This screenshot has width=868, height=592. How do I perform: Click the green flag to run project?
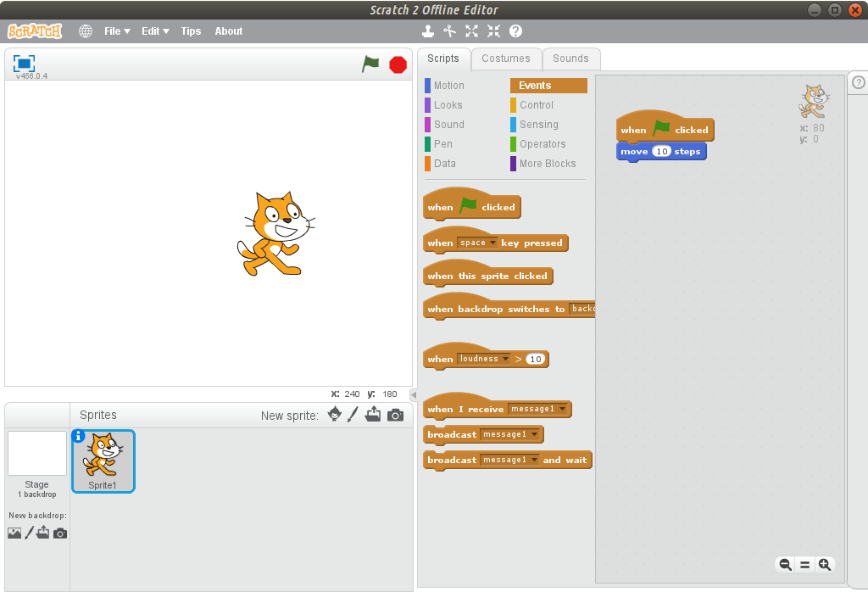(x=370, y=64)
